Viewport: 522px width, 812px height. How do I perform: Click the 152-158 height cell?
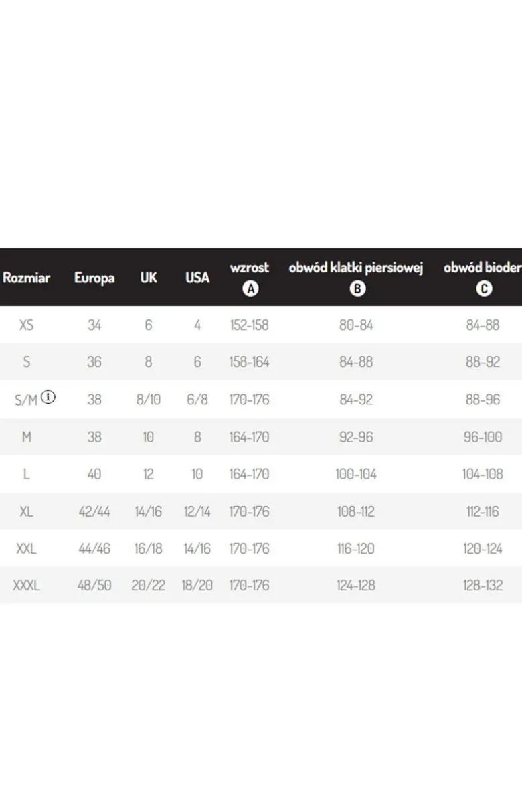249,325
